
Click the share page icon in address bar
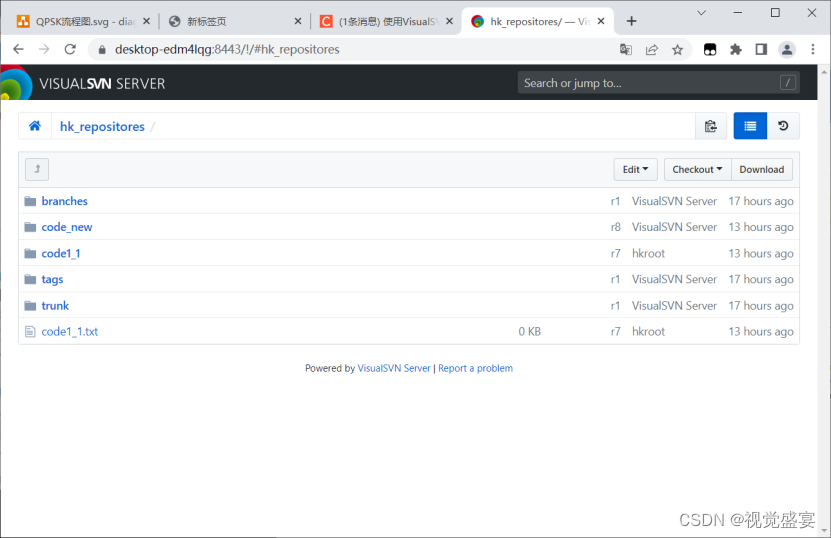652,50
